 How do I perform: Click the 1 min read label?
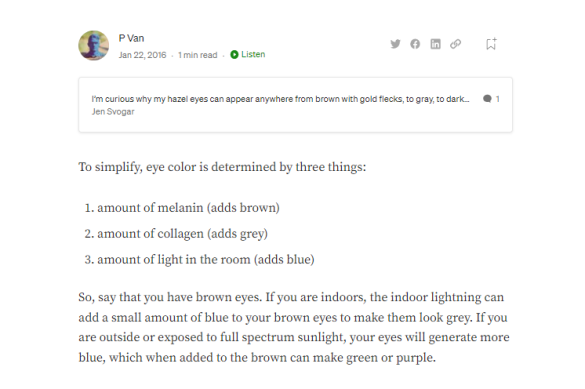point(197,55)
